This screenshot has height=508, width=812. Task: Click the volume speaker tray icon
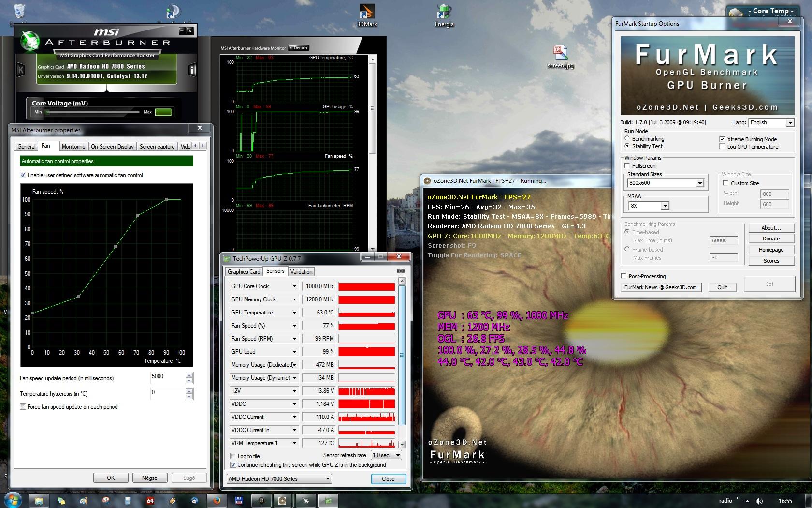[x=759, y=501]
